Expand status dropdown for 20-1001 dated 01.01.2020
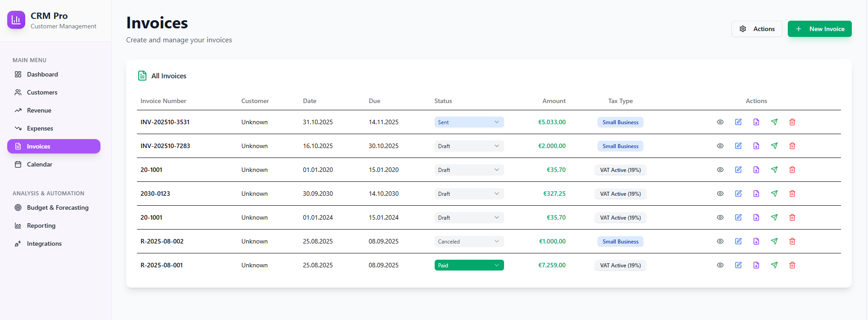The height and width of the screenshot is (320, 868). pos(469,170)
